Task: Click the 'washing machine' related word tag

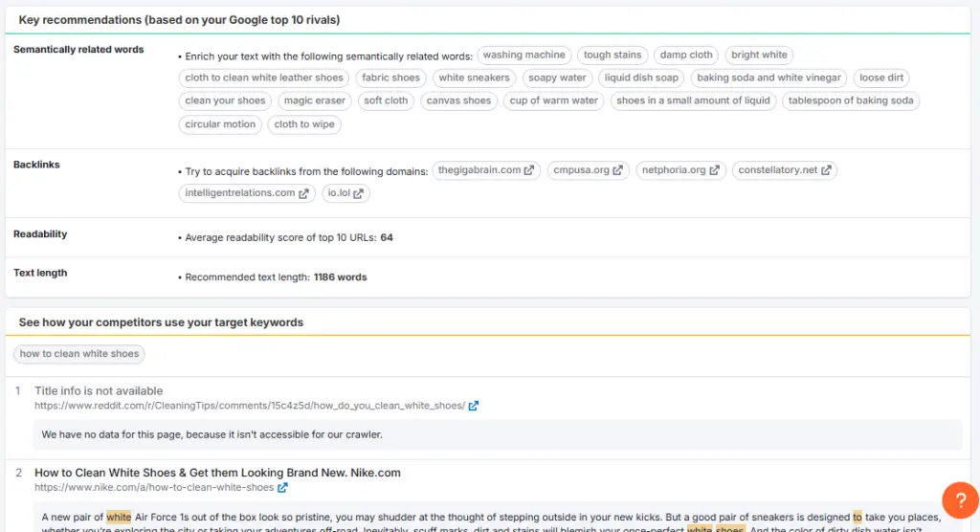Action: [x=523, y=55]
